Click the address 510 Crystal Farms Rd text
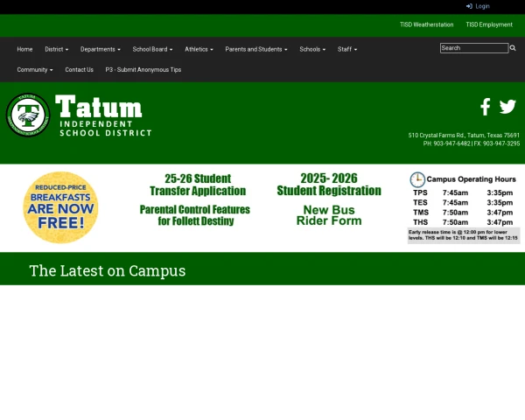 [x=464, y=136]
